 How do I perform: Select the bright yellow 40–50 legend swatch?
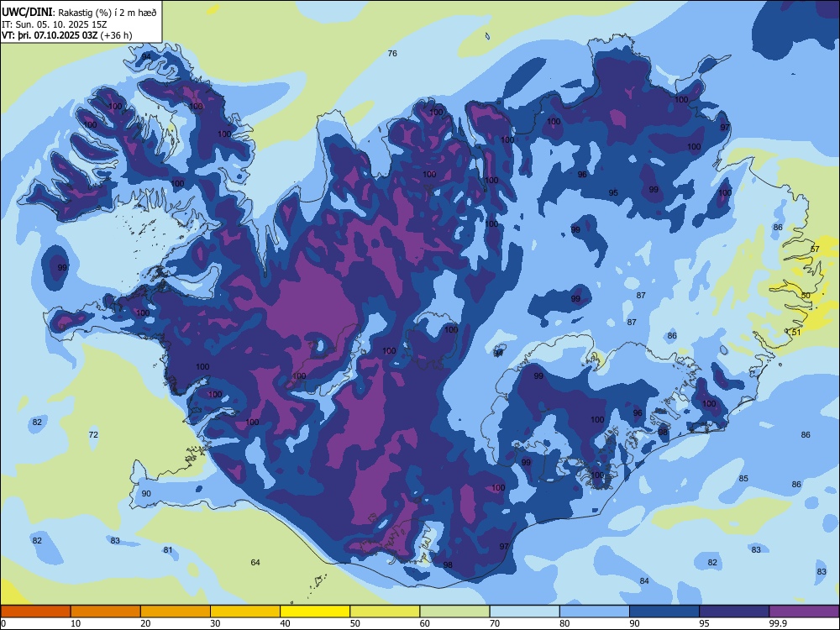click(315, 612)
